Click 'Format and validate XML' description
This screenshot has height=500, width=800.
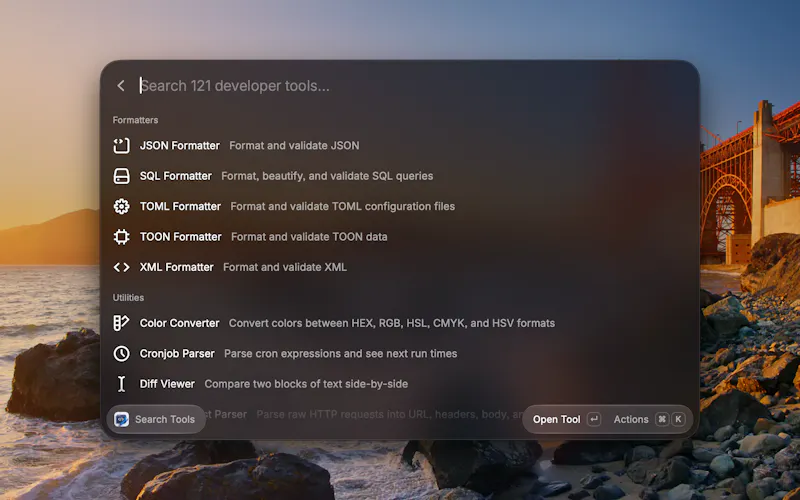click(285, 267)
